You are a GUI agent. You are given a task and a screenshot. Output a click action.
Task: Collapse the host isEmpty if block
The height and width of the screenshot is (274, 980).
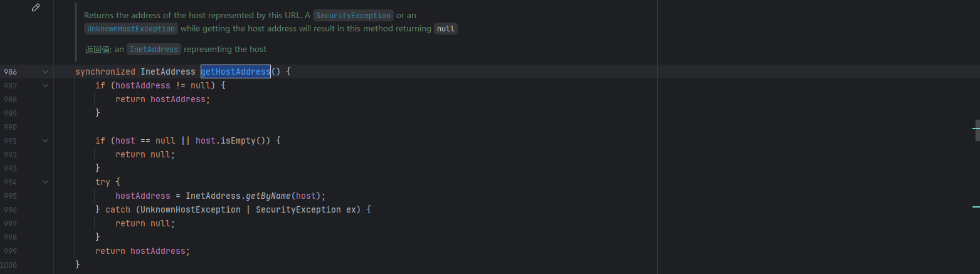pos(45,141)
